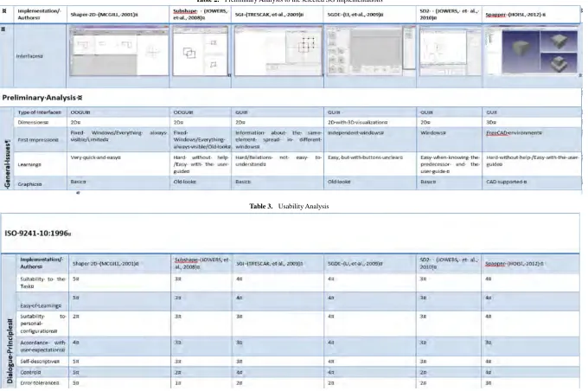The image size is (588, 391).
Task: Click 'Accordance with user expectations' row label
Action: pyautogui.click(x=42, y=346)
